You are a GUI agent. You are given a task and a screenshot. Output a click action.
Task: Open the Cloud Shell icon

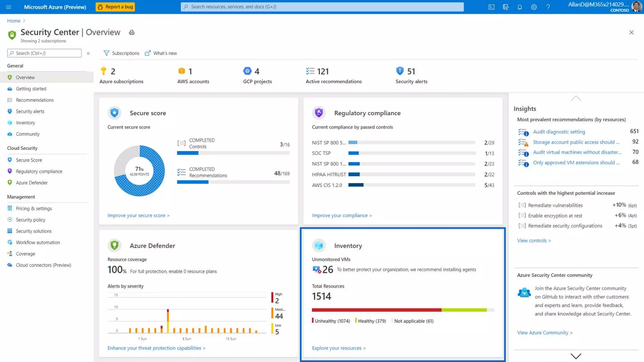coord(491,7)
